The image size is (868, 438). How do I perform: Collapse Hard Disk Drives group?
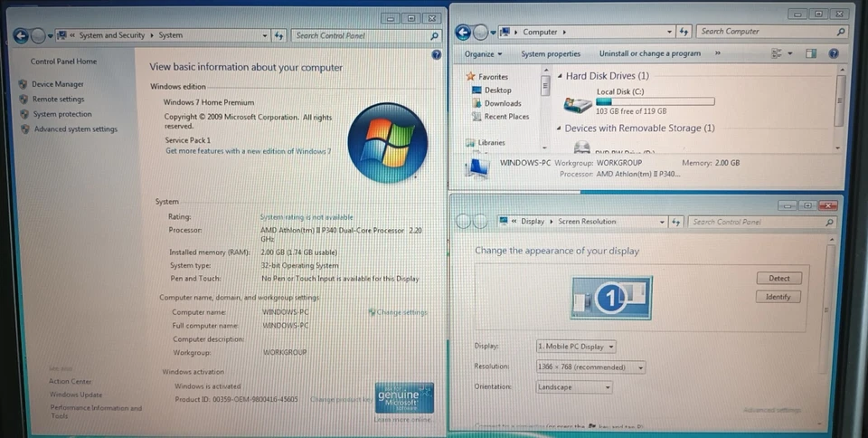pos(560,76)
